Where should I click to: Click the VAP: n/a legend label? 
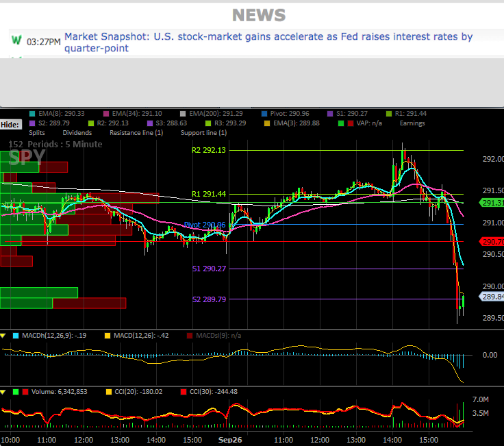[x=369, y=123]
